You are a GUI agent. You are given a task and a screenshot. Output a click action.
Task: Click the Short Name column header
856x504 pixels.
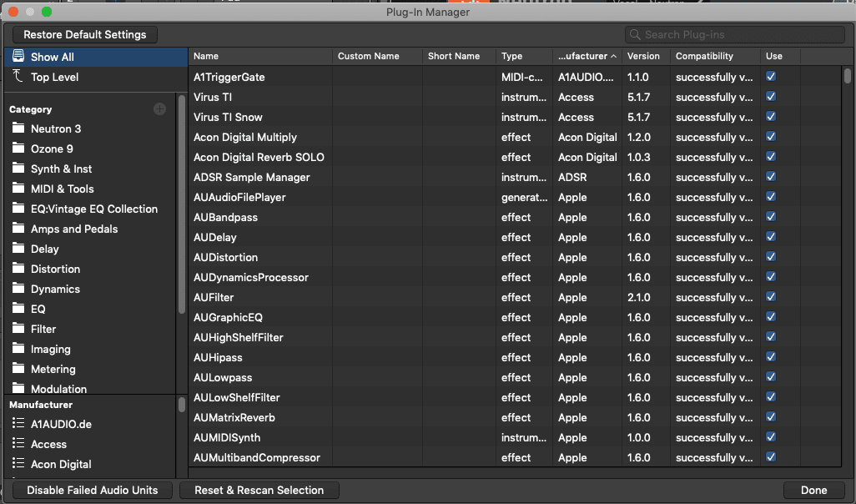coord(459,56)
